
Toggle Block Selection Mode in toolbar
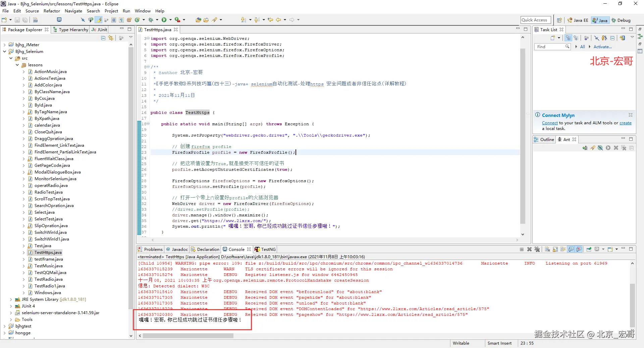(114, 20)
